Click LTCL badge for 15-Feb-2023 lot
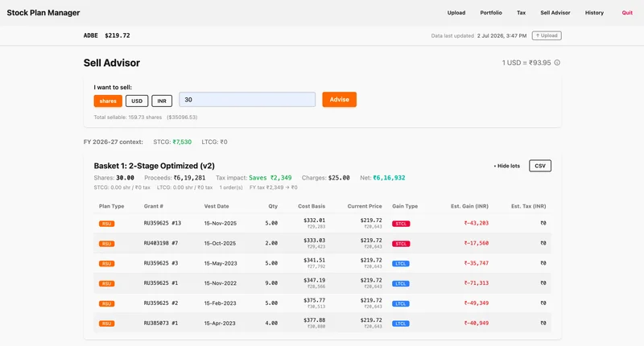 400,303
